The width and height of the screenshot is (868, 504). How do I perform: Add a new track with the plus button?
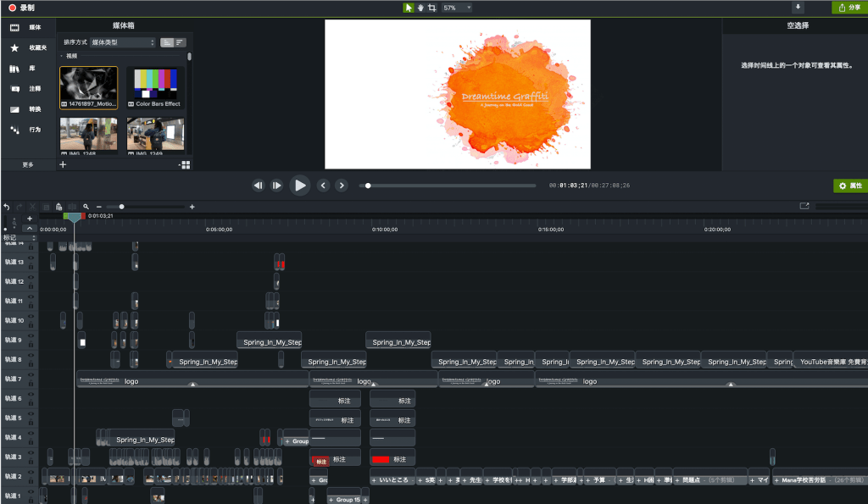tap(30, 219)
